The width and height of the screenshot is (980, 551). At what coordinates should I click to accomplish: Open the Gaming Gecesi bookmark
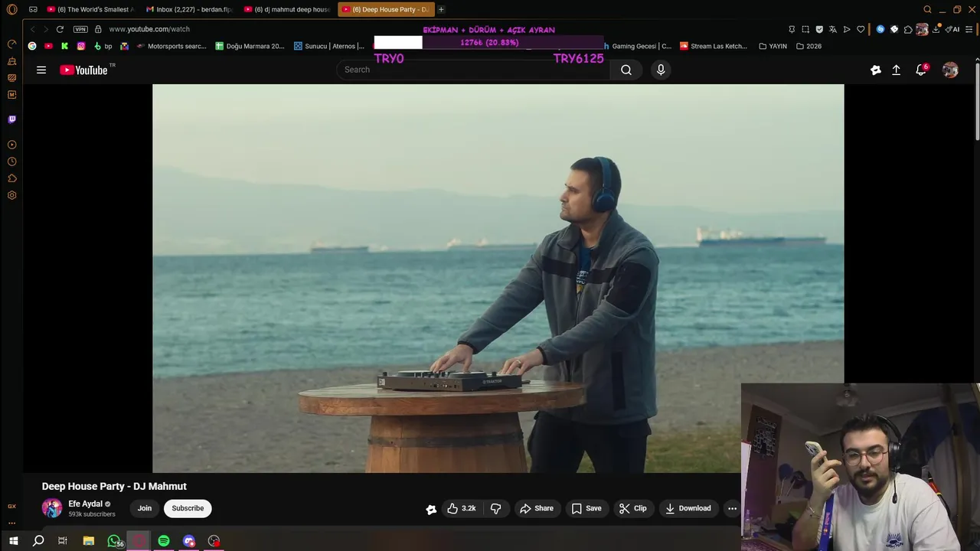pyautogui.click(x=637, y=46)
